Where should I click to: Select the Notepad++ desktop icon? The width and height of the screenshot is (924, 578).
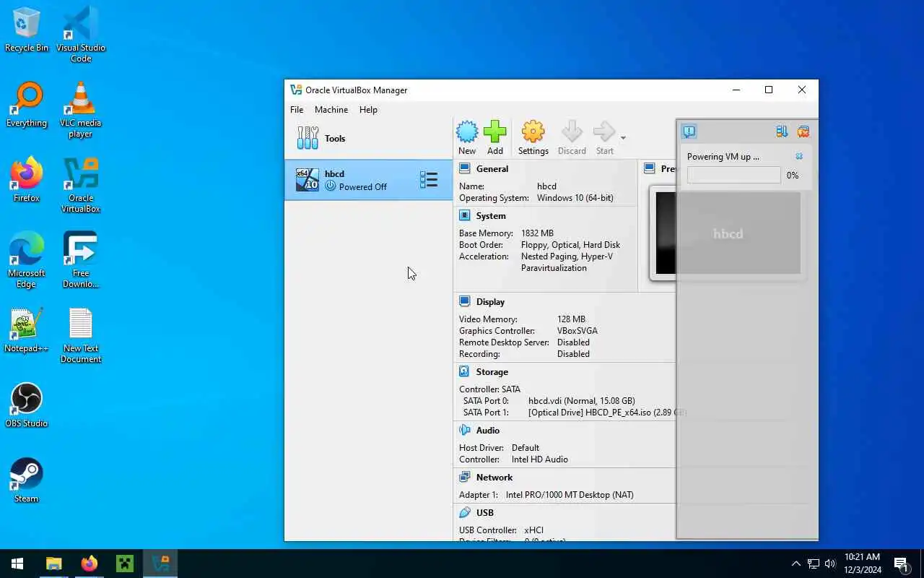coord(27,331)
